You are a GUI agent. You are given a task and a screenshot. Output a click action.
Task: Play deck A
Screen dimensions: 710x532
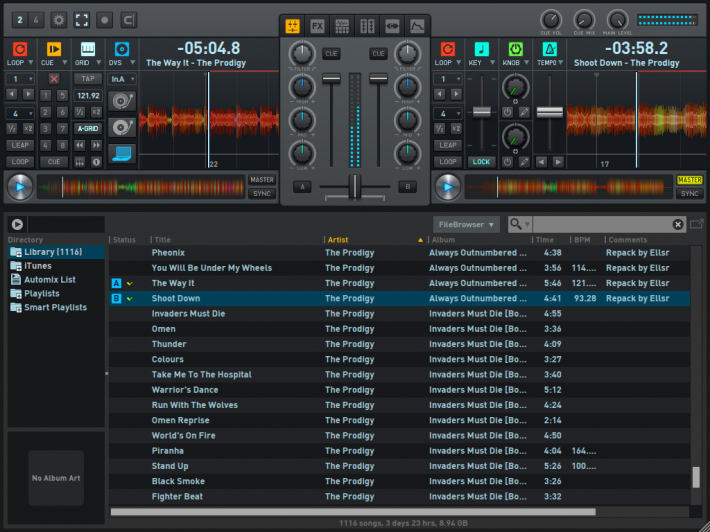point(20,187)
